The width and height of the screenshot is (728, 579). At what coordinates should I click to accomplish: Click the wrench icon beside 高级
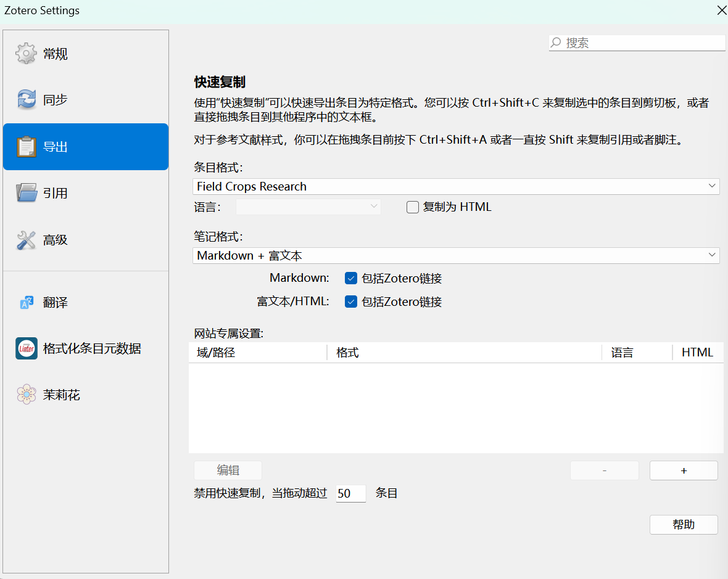pos(26,239)
